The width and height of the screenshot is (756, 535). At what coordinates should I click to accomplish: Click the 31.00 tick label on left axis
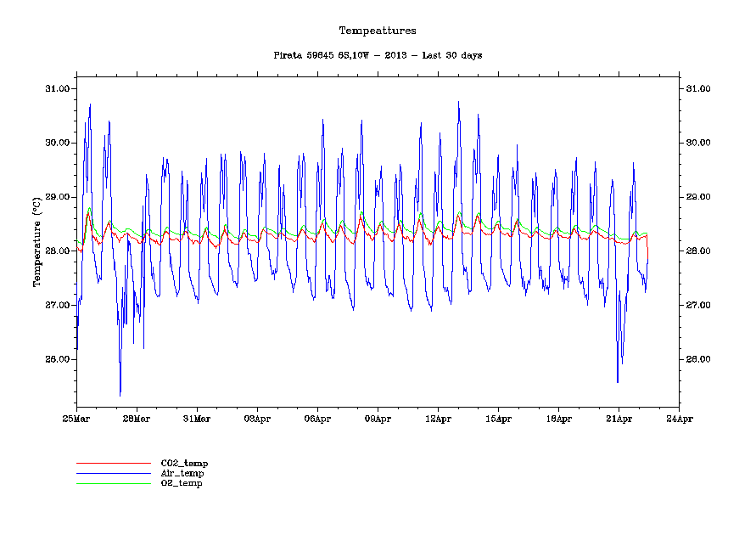(57, 88)
